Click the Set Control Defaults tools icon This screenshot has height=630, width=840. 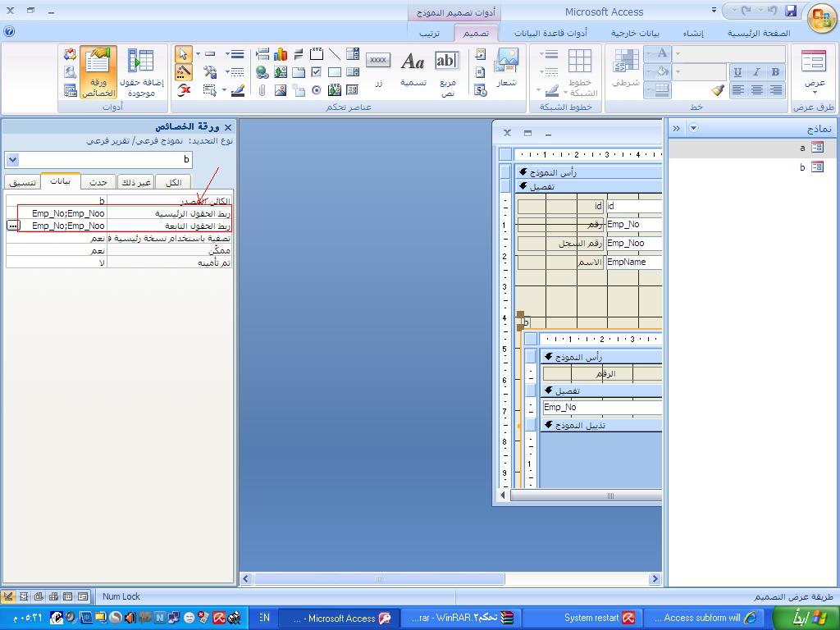pyautogui.click(x=210, y=72)
